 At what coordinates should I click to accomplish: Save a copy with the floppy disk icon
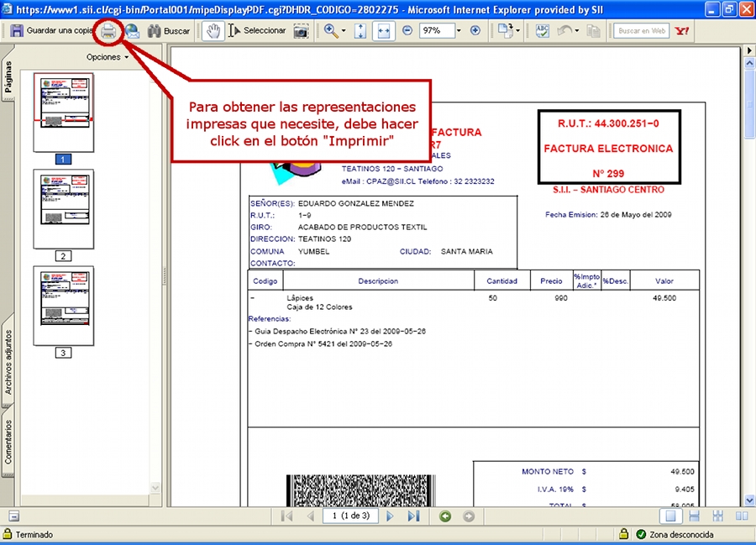pyautogui.click(x=17, y=31)
